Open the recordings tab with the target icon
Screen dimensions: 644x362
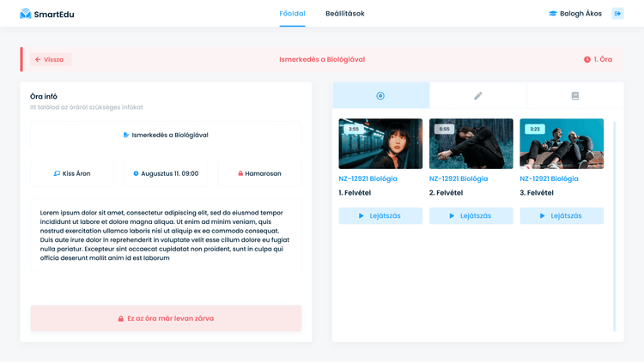click(380, 95)
